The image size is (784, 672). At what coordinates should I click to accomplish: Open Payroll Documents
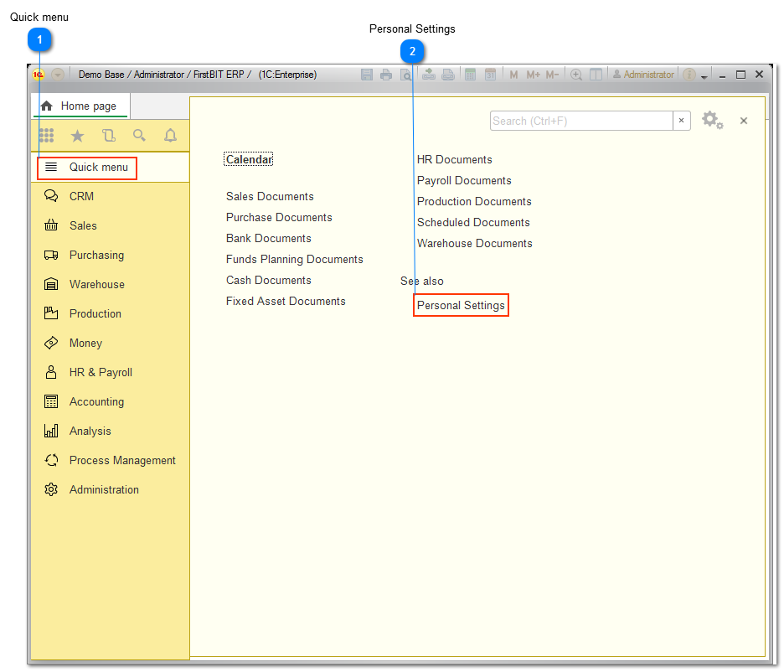[465, 180]
